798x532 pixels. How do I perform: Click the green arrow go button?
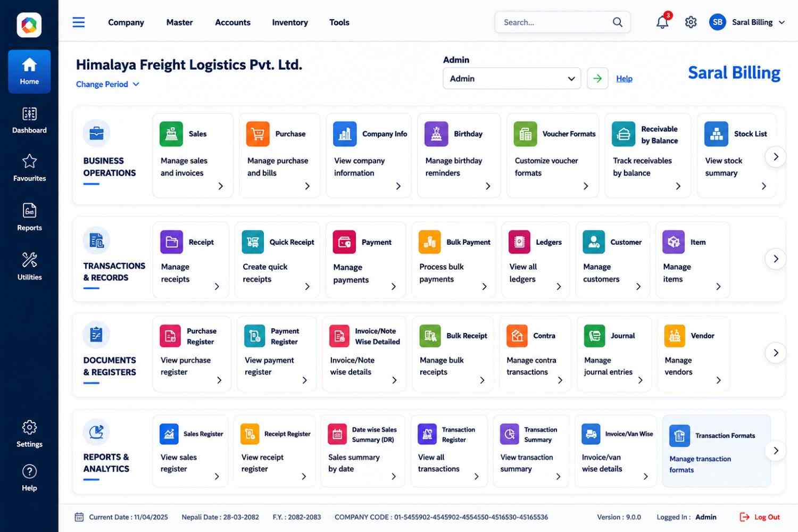(x=597, y=78)
